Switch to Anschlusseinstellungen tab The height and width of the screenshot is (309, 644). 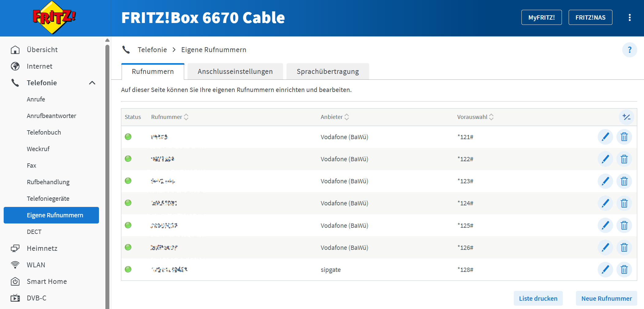[x=235, y=71]
